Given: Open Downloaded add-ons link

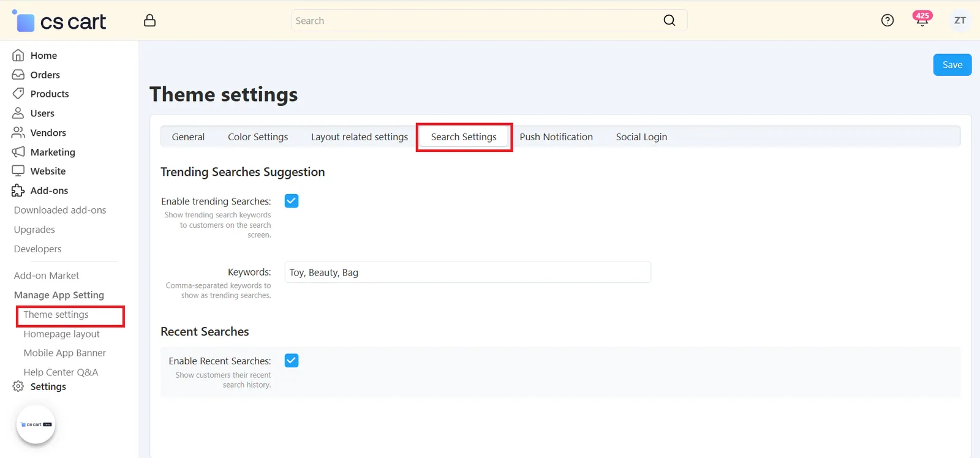Looking at the screenshot, I should coord(60,210).
